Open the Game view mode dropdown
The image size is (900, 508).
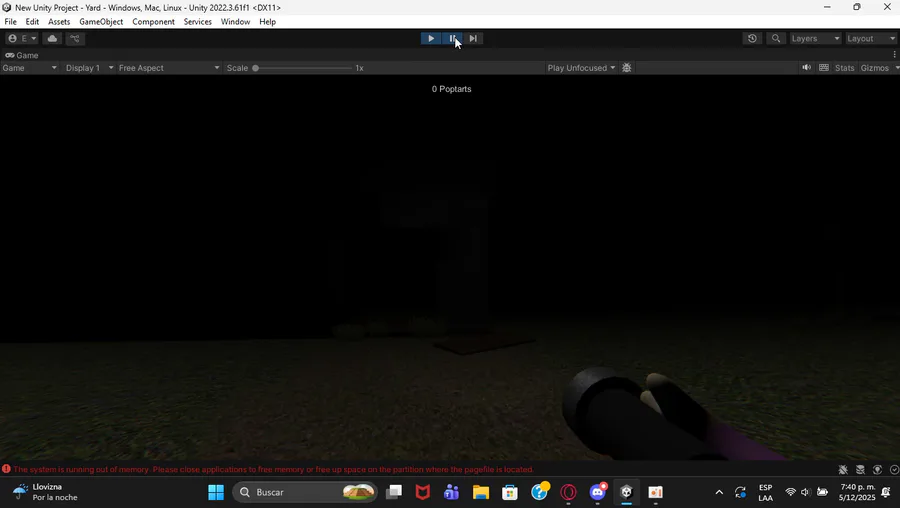tap(29, 68)
